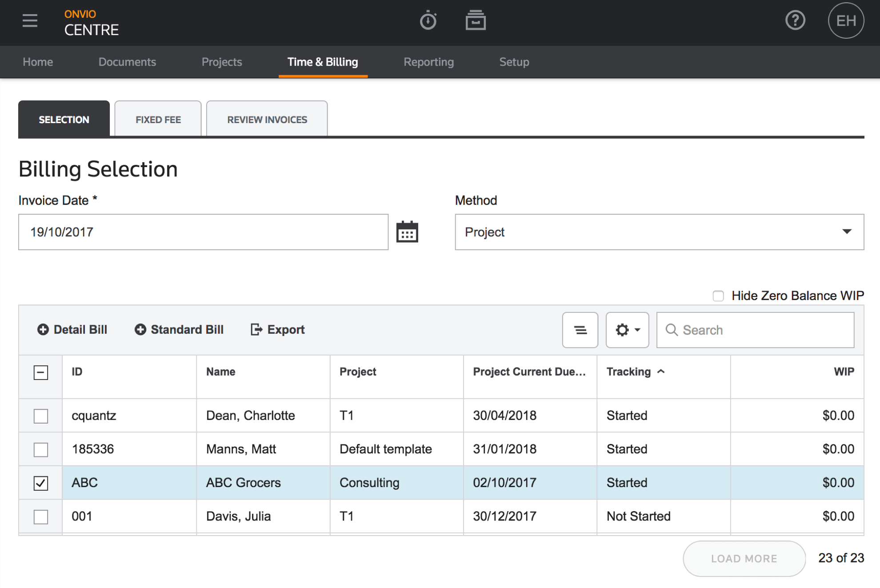Viewport: 880px width, 588px height.
Task: Open the invoice date calendar picker
Action: click(x=407, y=232)
